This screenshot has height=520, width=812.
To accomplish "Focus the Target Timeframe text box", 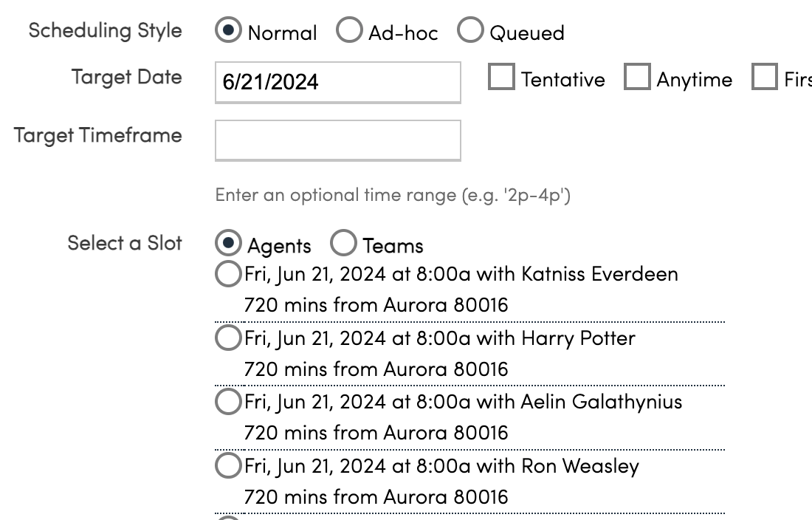I will (x=337, y=140).
